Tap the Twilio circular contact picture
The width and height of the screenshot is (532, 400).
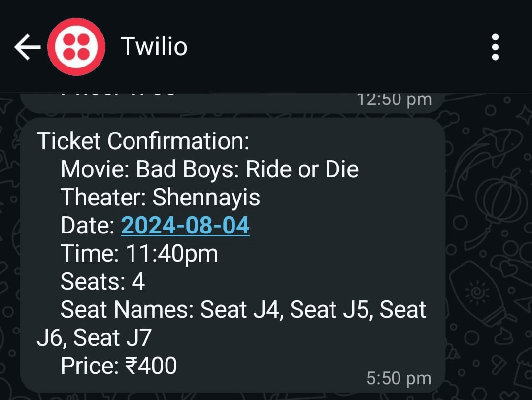click(76, 46)
